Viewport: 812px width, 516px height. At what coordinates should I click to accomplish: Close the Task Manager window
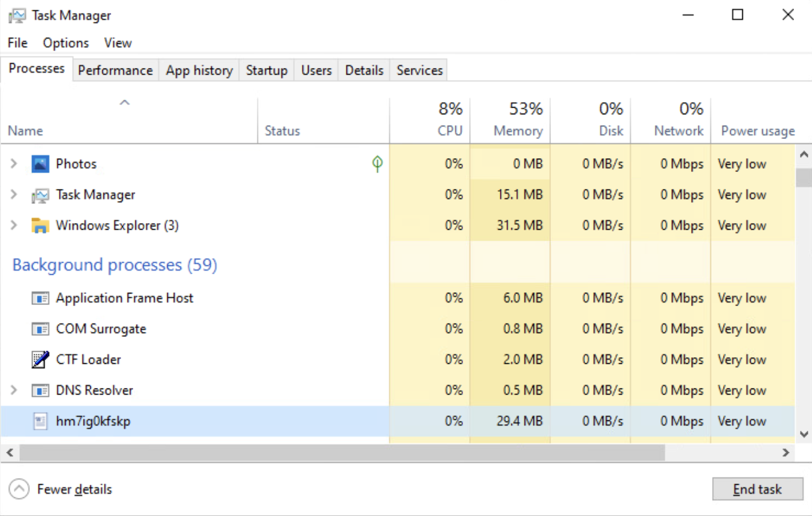click(x=788, y=15)
